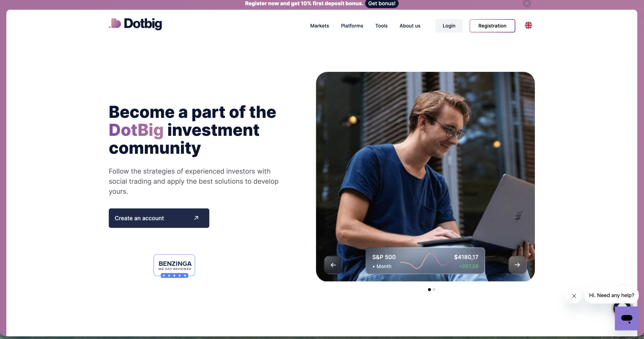Expand the Platforms menu
This screenshot has height=339, width=644.
(352, 26)
